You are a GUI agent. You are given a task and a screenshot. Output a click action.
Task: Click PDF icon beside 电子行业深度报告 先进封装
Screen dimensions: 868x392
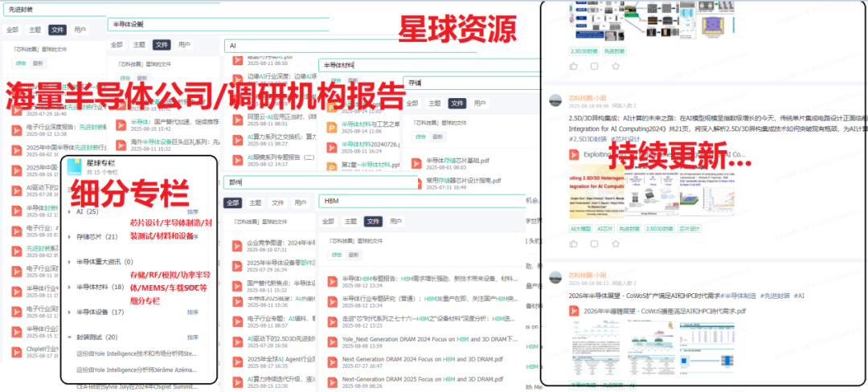tap(17, 129)
